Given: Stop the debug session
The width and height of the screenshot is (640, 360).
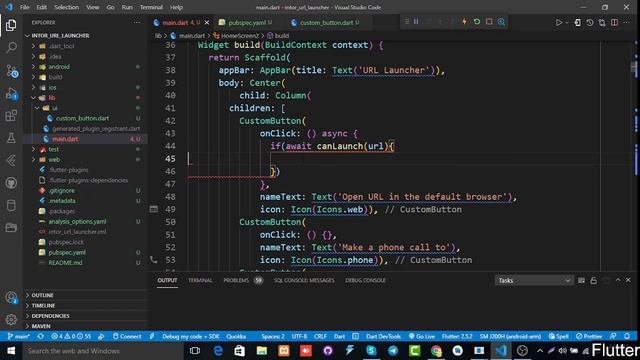Looking at the screenshot, I should (x=489, y=22).
